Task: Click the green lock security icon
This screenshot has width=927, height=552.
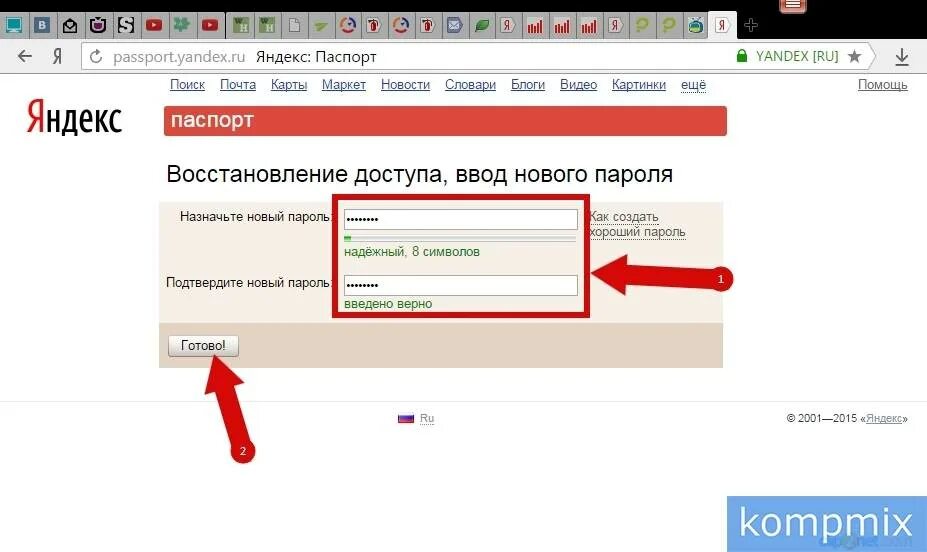Action: pos(741,56)
